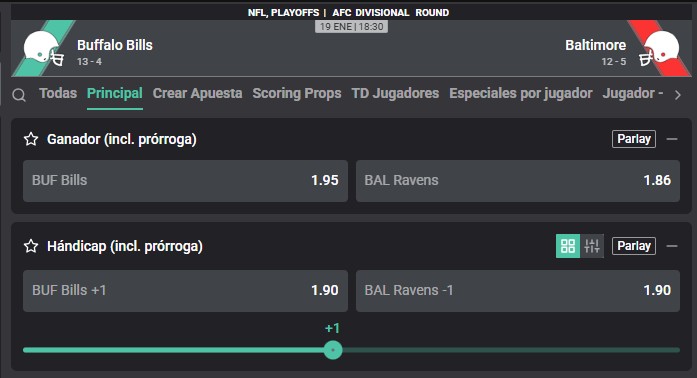
Task: Bet on BUF Bills winner at 1.95
Action: click(x=185, y=181)
